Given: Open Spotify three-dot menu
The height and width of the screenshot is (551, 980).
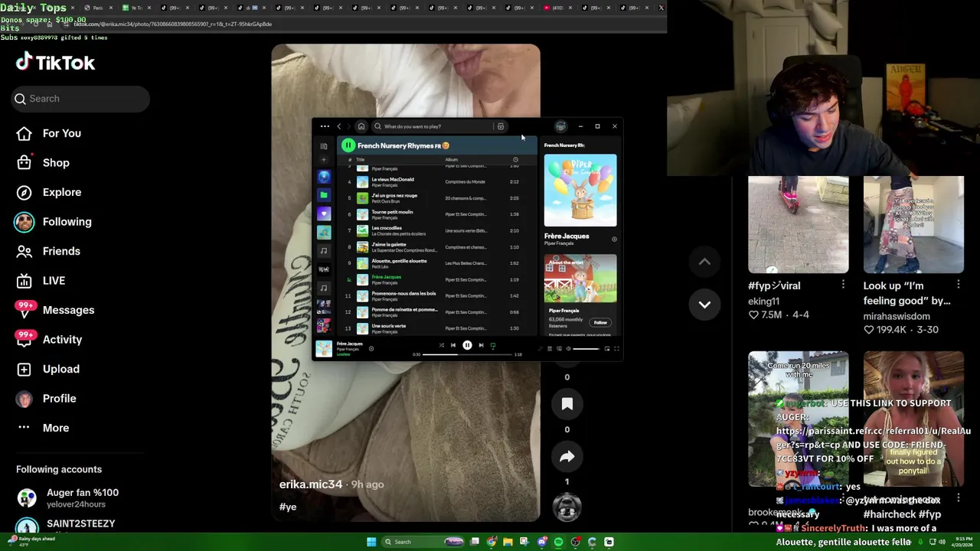Looking at the screenshot, I should click(325, 126).
